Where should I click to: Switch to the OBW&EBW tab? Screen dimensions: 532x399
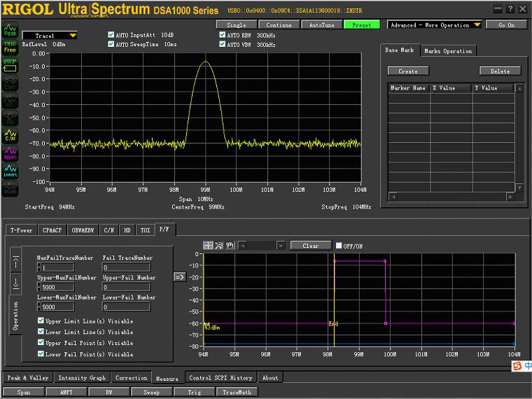tap(82, 230)
